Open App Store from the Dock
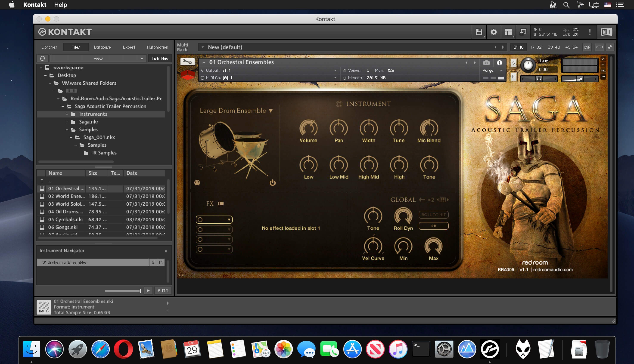 pyautogui.click(x=352, y=349)
